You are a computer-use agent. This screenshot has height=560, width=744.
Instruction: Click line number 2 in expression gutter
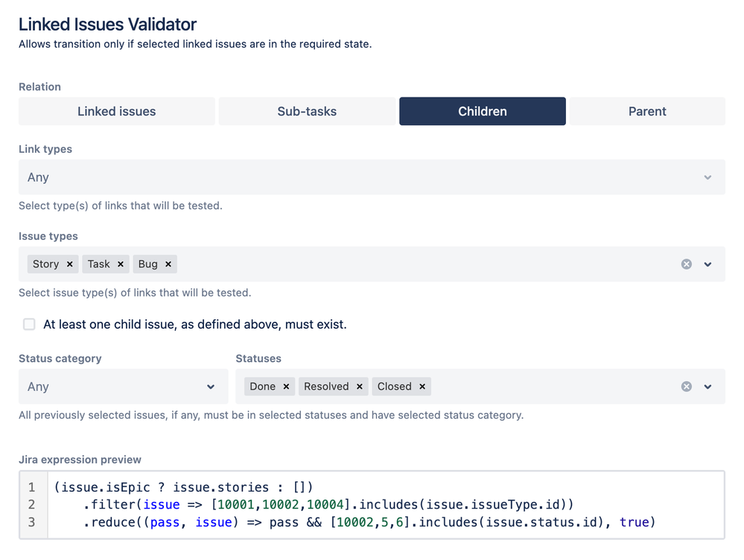pyautogui.click(x=32, y=504)
